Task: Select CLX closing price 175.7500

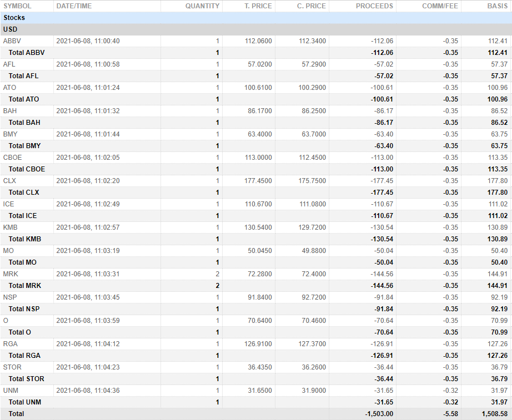Action: [x=312, y=181]
